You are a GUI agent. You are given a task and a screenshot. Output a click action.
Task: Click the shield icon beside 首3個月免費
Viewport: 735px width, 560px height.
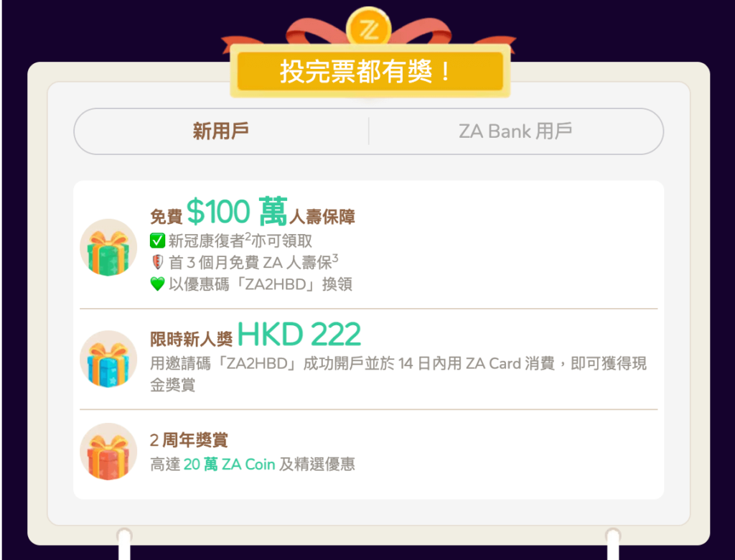tap(157, 262)
